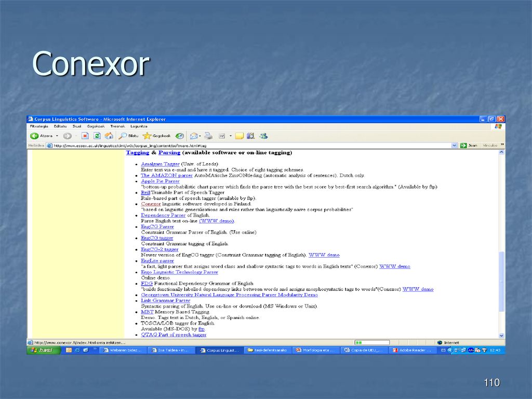532x399 pixels.
Task: Open the Georgetown University NLP Parser link
Action: coord(229,295)
